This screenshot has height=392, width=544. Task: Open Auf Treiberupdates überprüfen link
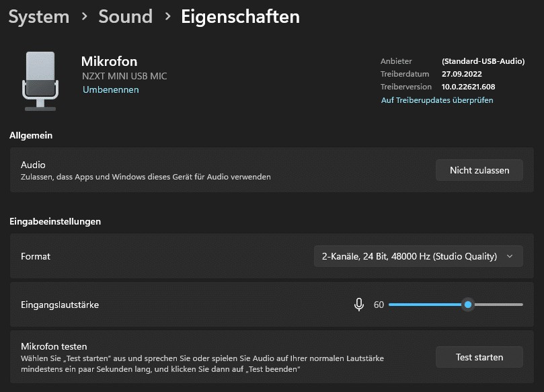(437, 100)
